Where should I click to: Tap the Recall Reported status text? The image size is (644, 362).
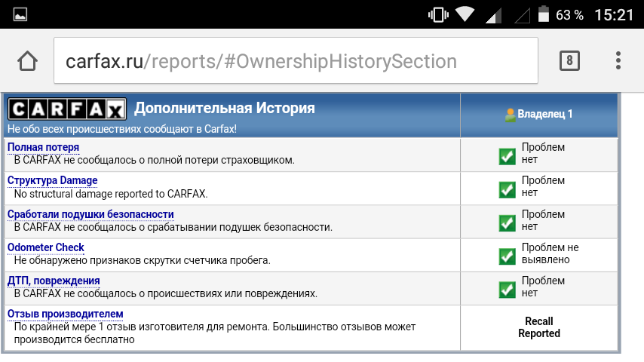(538, 327)
